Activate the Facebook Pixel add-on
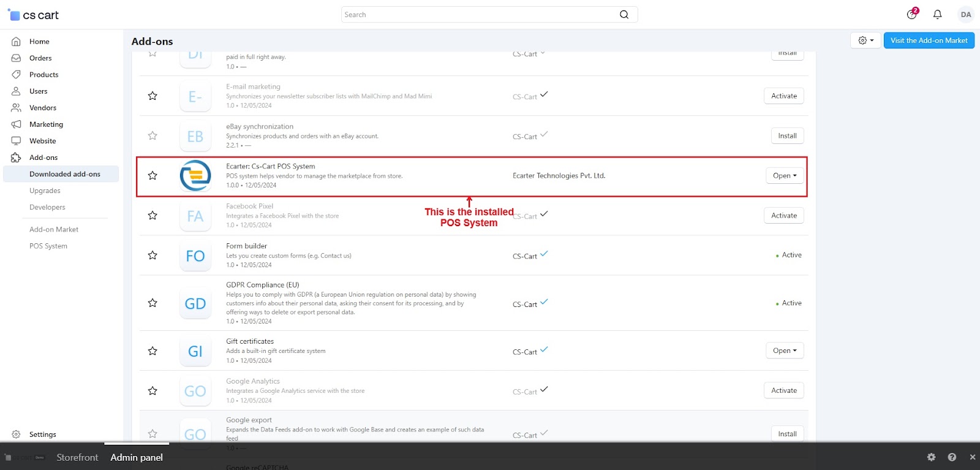980x470 pixels. click(x=783, y=216)
